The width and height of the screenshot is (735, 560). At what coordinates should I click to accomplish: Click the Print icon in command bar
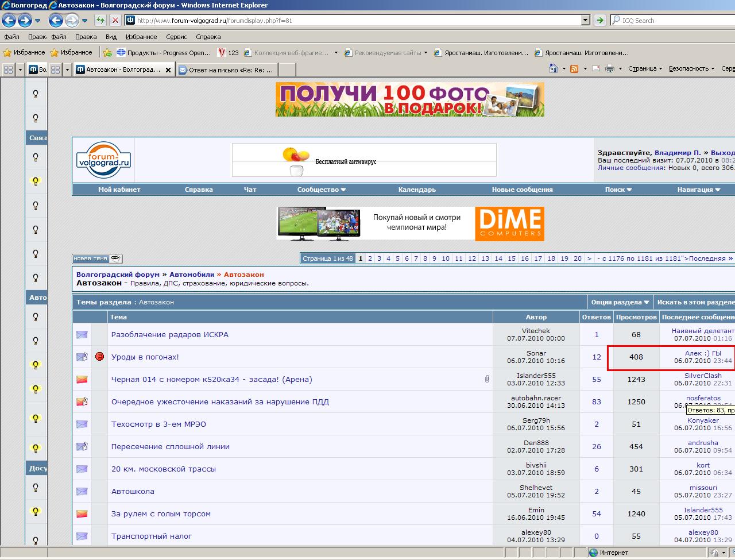(x=610, y=68)
